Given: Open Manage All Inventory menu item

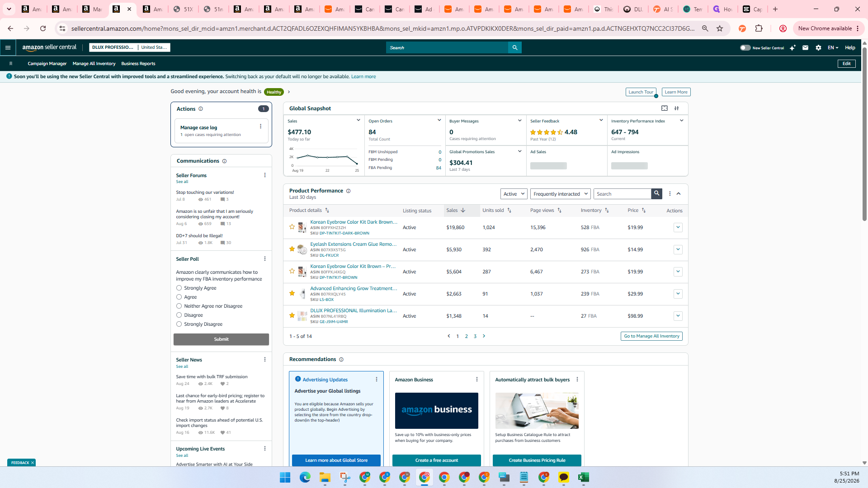Looking at the screenshot, I should [94, 64].
